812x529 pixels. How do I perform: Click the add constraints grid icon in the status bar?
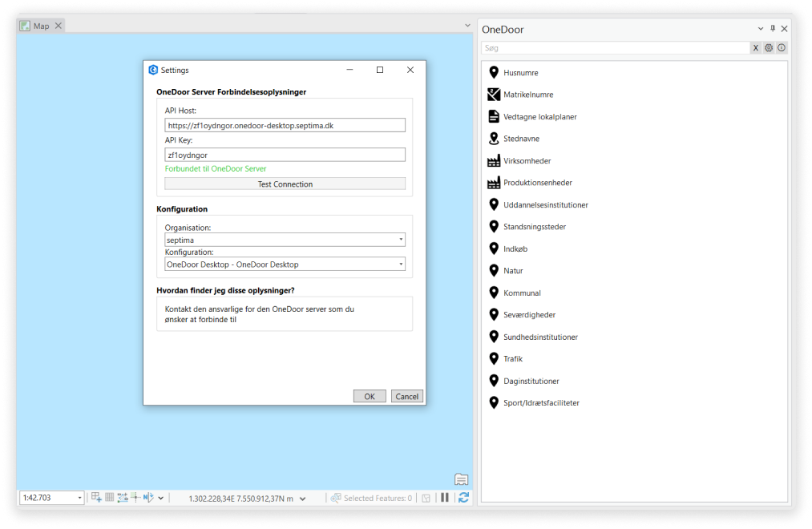click(x=96, y=498)
